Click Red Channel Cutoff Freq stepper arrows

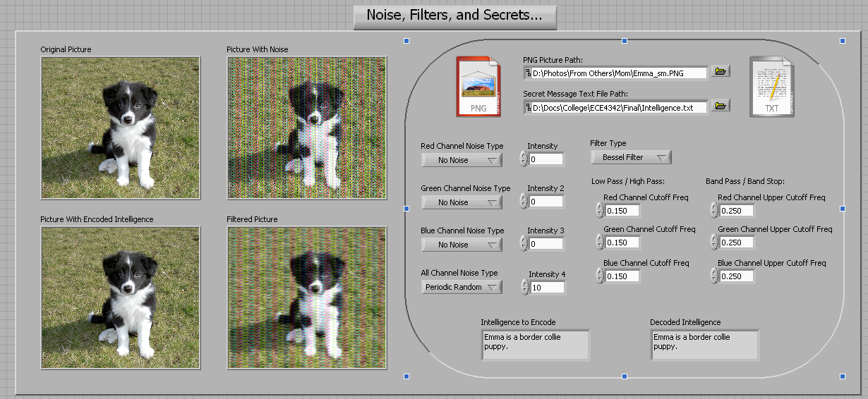point(599,210)
